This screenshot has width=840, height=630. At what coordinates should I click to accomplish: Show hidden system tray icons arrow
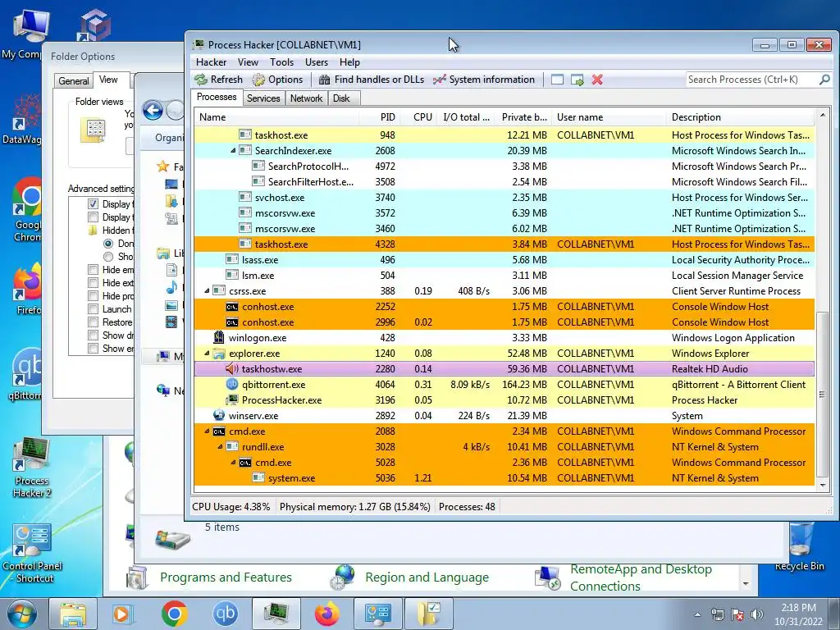pos(697,615)
